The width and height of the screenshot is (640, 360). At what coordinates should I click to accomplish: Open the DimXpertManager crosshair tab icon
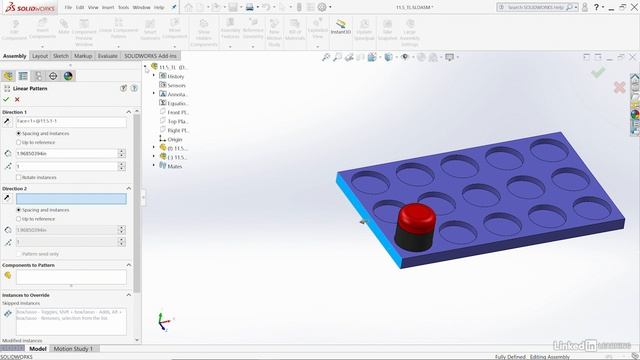pos(53,76)
